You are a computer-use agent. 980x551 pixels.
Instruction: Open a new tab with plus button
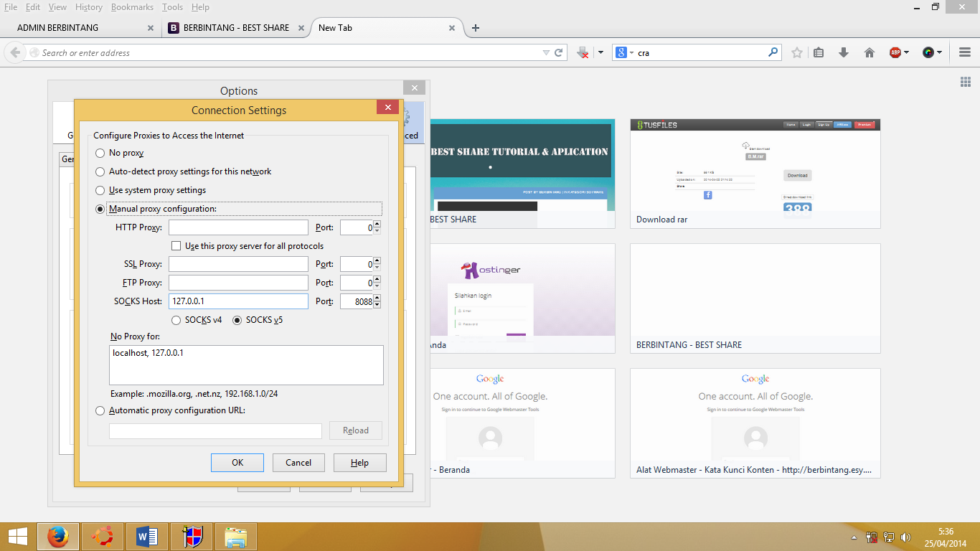click(475, 28)
